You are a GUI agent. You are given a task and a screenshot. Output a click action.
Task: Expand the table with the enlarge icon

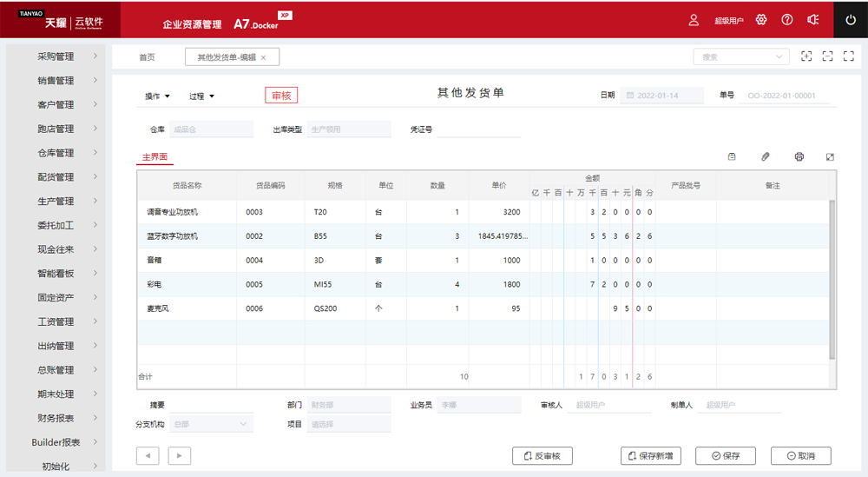pos(830,156)
